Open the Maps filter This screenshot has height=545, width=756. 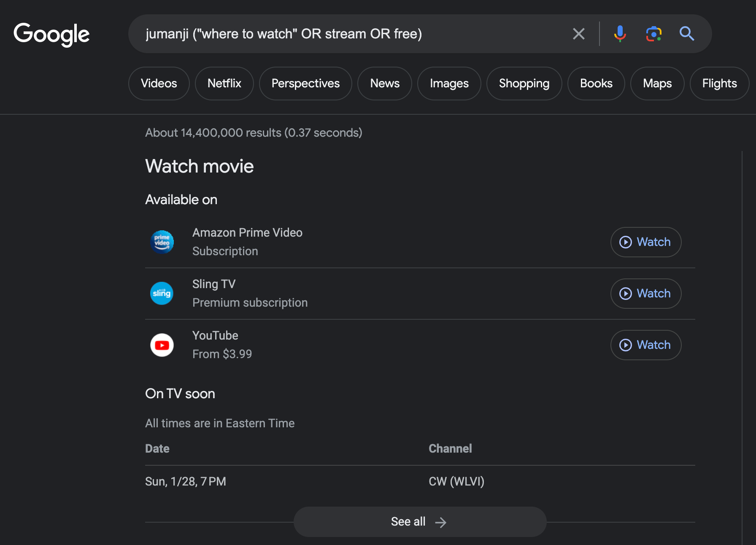(657, 84)
